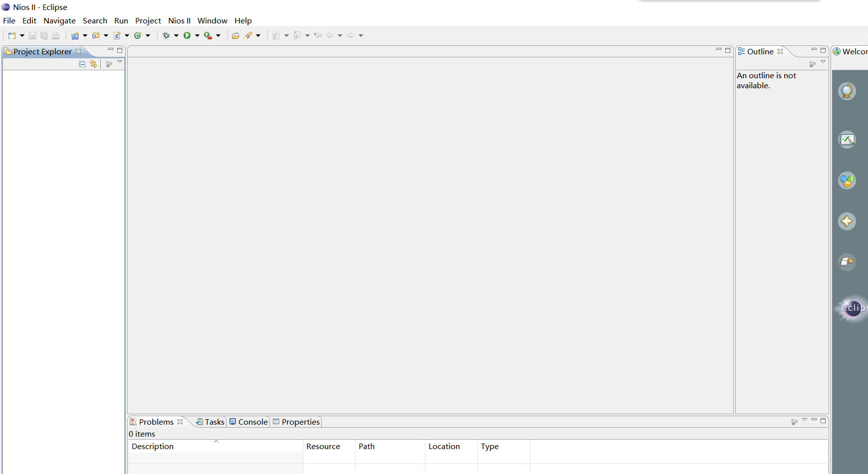
Task: Open the New wizard dropdown arrow
Action: (x=22, y=35)
